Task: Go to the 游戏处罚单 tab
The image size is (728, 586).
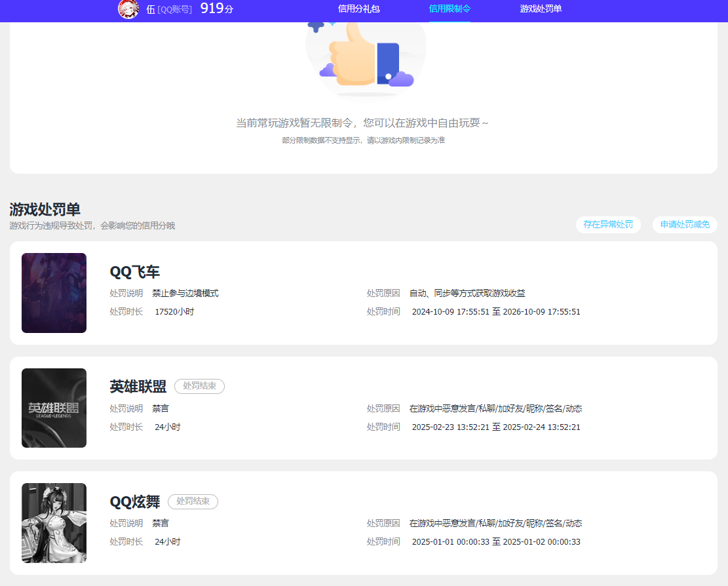Action: tap(541, 9)
